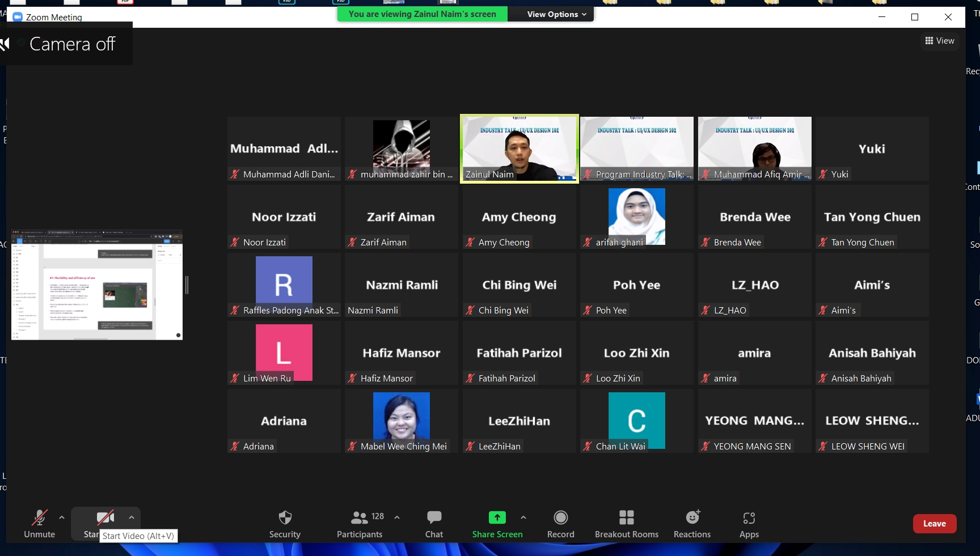This screenshot has height=556, width=980.
Task: Expand the arrow next to Participants
Action: 397,517
